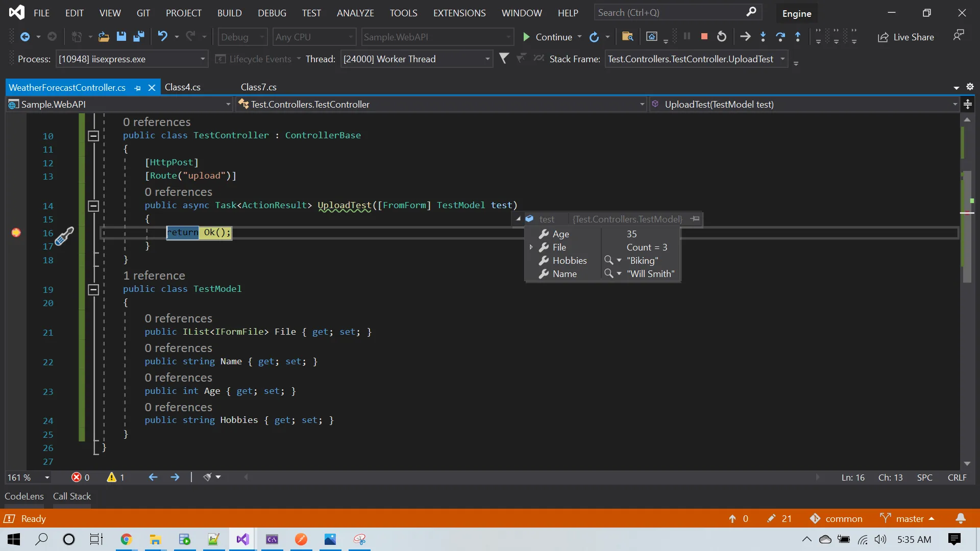Click the Stop Debugging red square icon

point(704,36)
